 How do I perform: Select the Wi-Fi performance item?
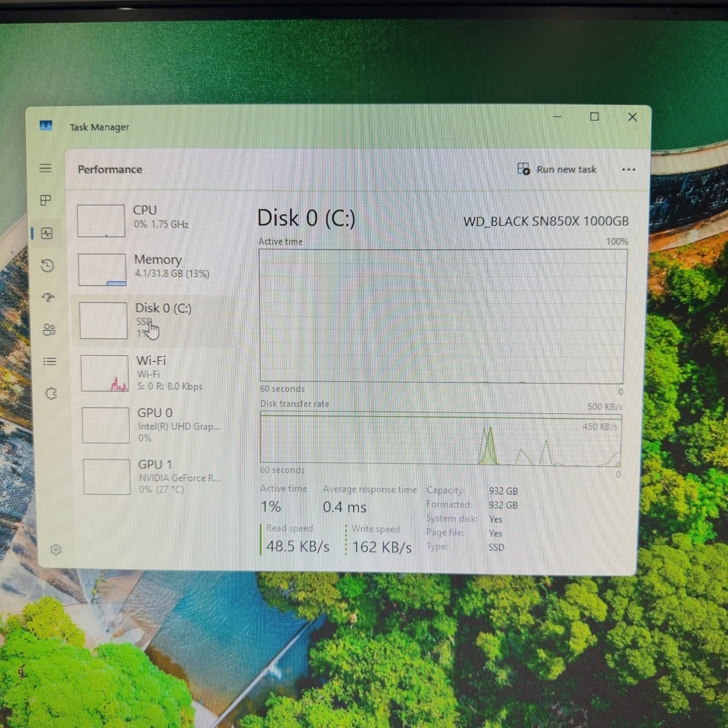tap(158, 373)
